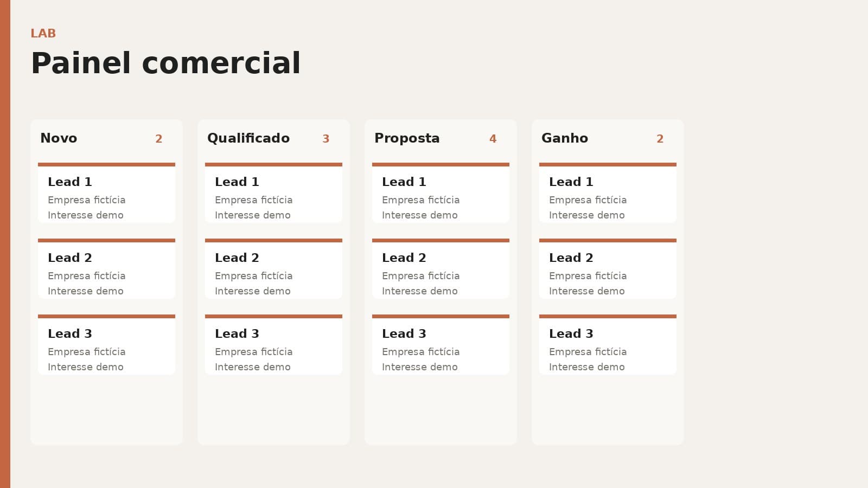Click Lead 1 card in Qualificado column
The height and width of the screenshot is (488, 868).
[273, 192]
